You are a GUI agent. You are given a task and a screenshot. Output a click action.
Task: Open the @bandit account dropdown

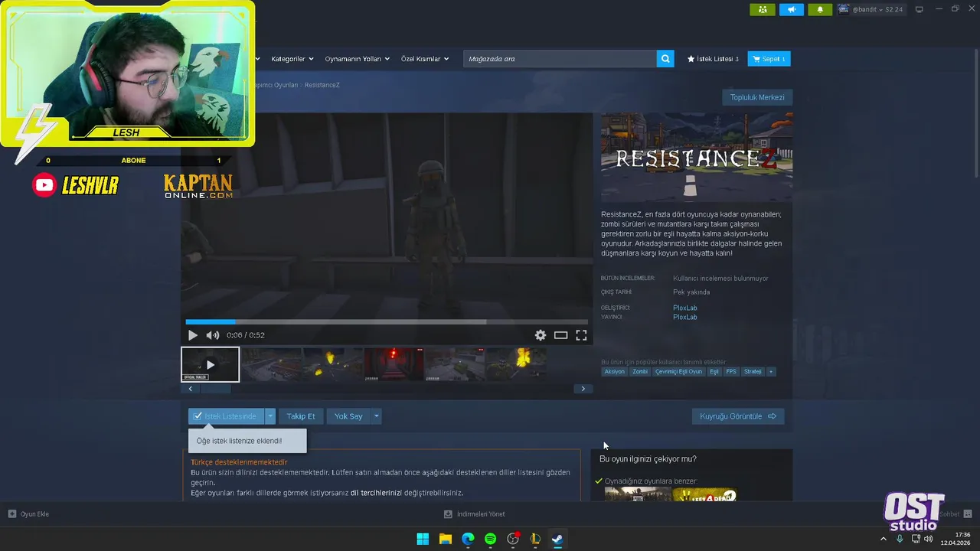pyautogui.click(x=871, y=9)
